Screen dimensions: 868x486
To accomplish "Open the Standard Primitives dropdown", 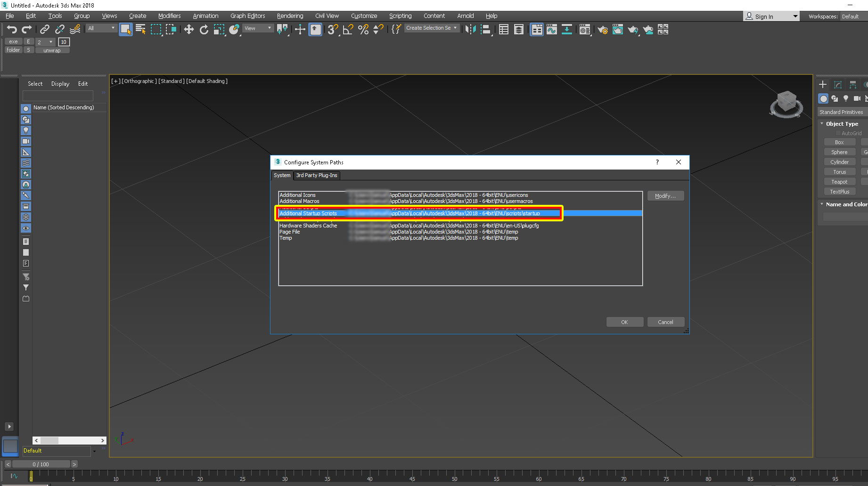I will point(842,112).
